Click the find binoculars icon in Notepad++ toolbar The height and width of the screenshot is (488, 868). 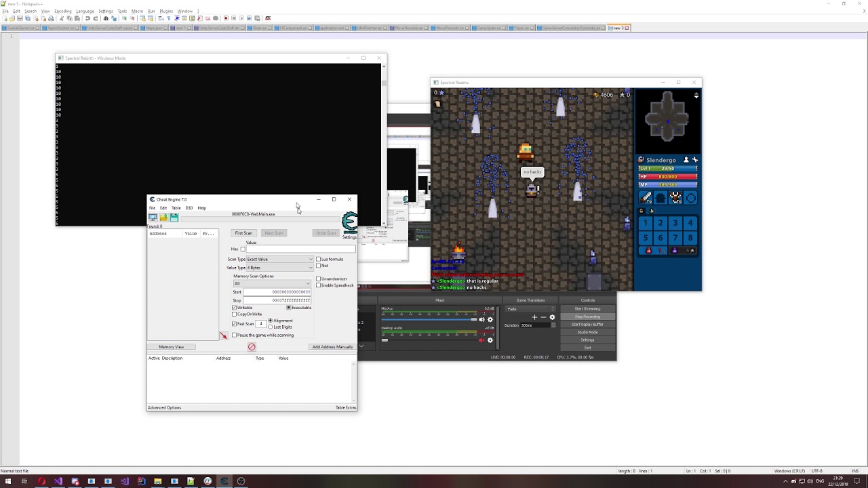[x=106, y=18]
